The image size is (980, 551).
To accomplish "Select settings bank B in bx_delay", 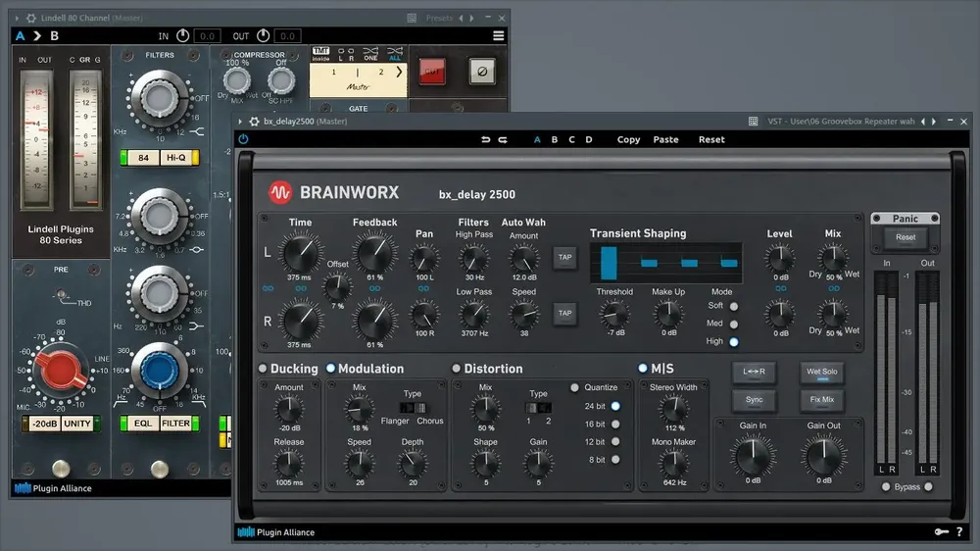I will [x=555, y=139].
